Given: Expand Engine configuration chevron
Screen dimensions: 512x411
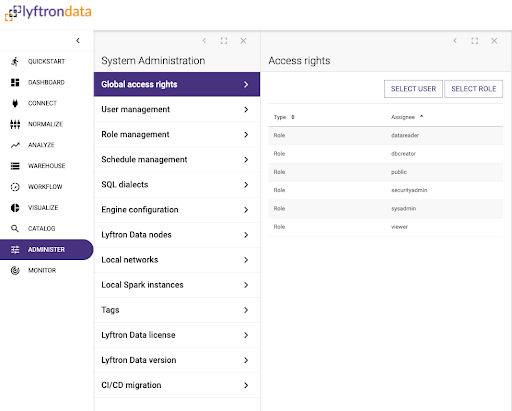Looking at the screenshot, I should click(x=246, y=210).
